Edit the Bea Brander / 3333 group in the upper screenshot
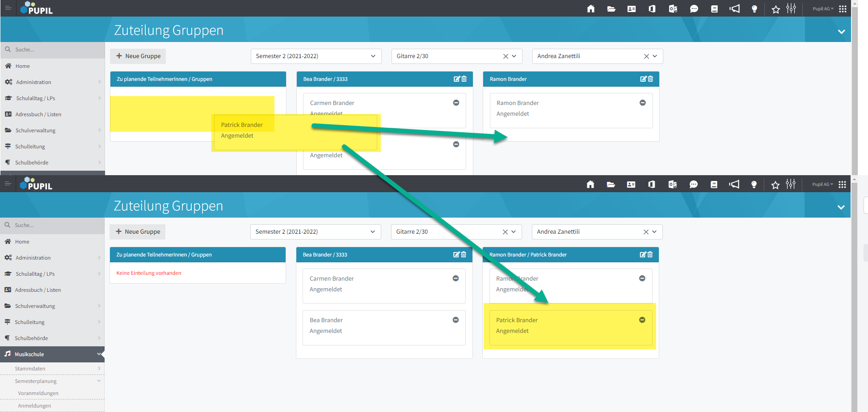The width and height of the screenshot is (868, 412). point(457,79)
